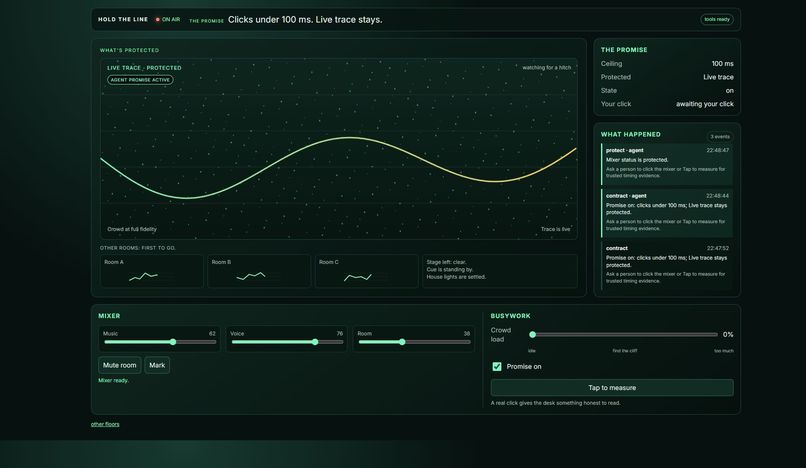This screenshot has height=468, width=806.
Task: Click the awaiting your click status
Action: click(x=704, y=104)
